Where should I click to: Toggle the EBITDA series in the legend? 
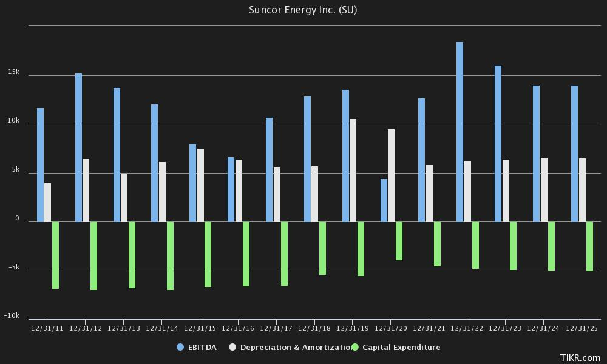tap(197, 348)
